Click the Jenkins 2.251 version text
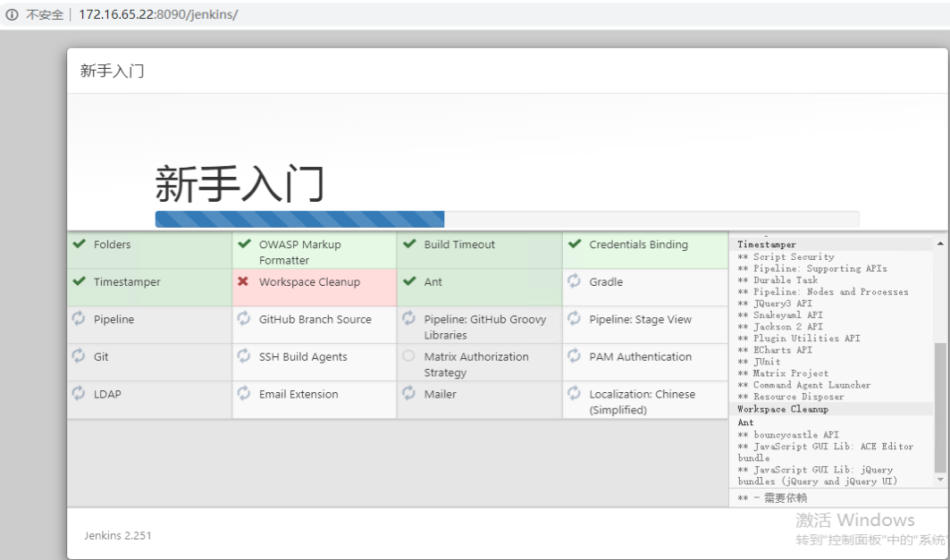Screen dimensions: 950x560 (x=118, y=536)
